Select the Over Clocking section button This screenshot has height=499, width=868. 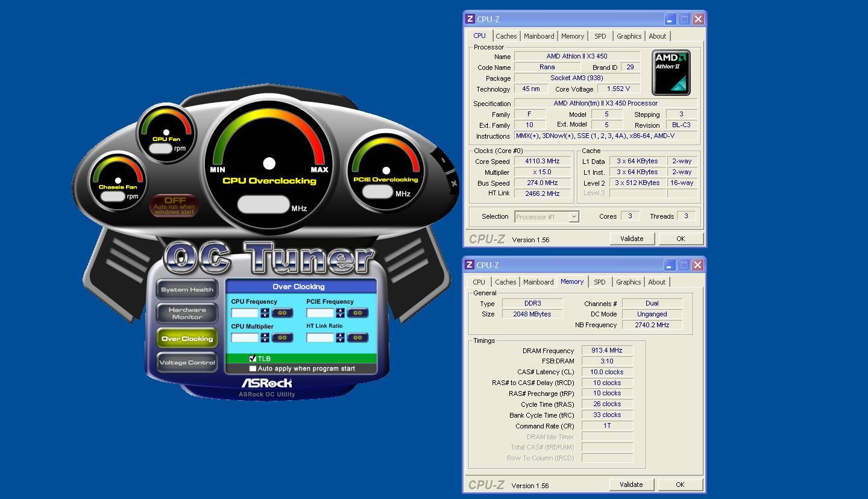[x=187, y=339]
